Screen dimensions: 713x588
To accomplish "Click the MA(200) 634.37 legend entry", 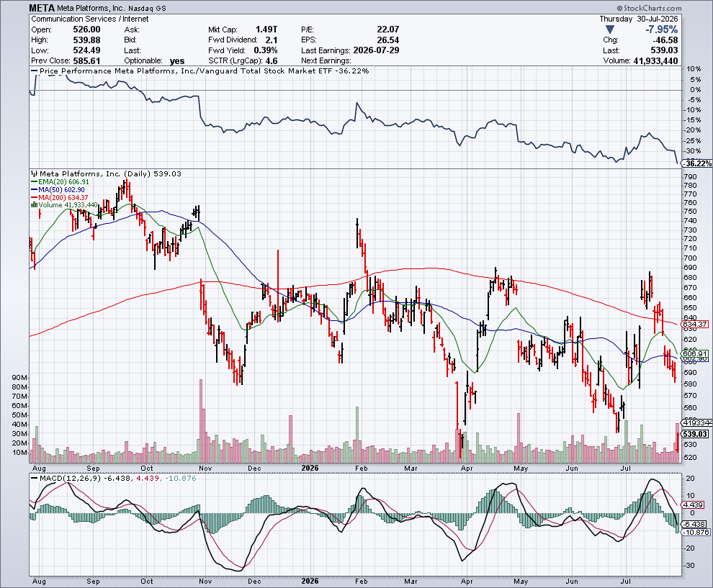I will (x=60, y=197).
